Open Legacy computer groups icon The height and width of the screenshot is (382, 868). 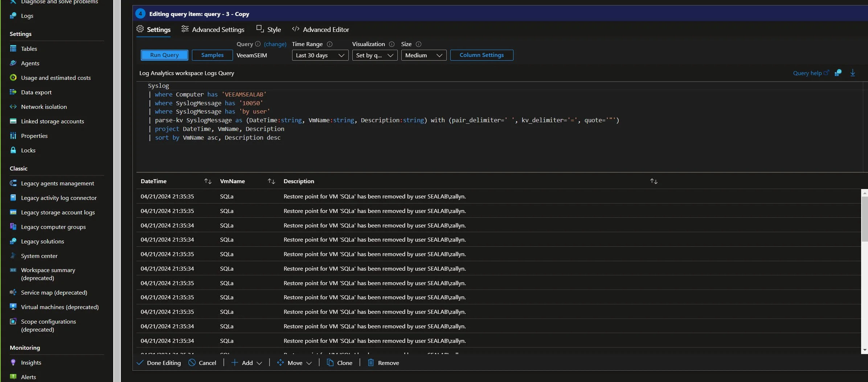point(13,227)
